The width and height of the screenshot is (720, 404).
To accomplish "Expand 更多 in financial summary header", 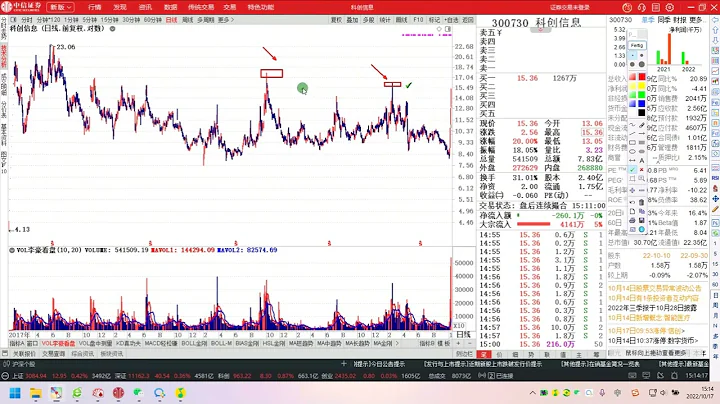I will [696, 20].
